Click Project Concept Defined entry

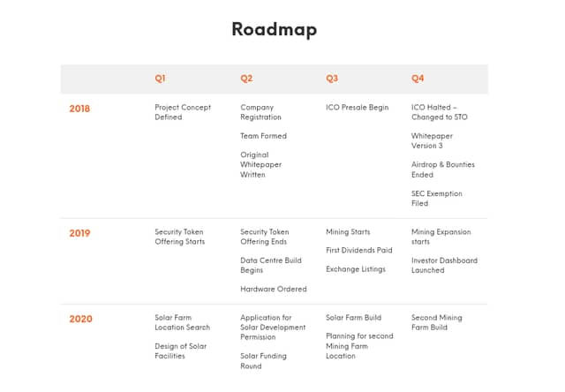(x=183, y=112)
